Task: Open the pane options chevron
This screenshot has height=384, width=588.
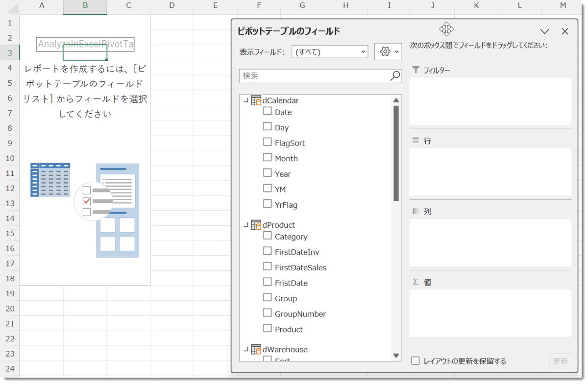Action: tap(544, 31)
